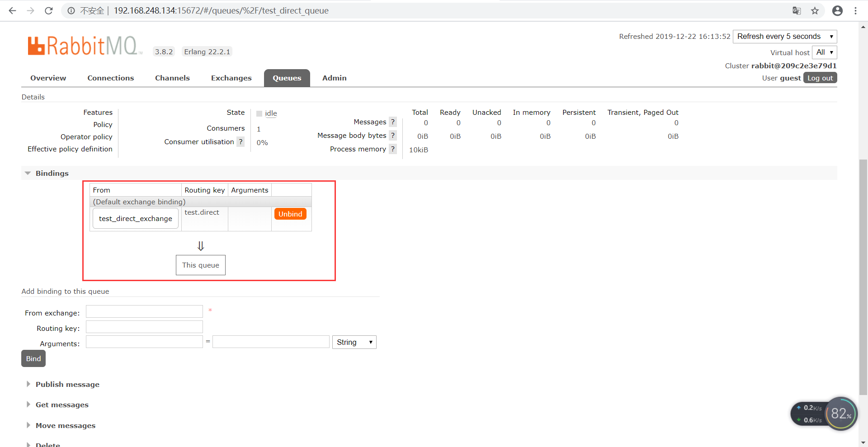
Task: Open the Channels tab
Action: click(x=172, y=78)
